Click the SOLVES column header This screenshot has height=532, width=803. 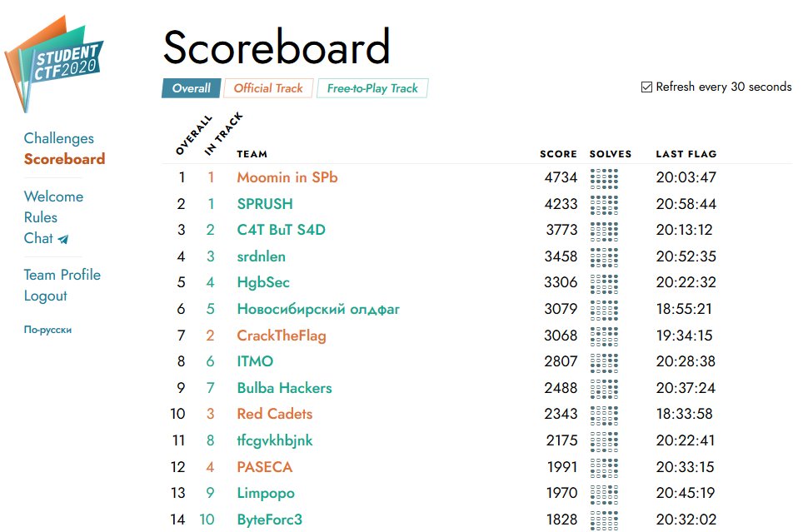[611, 154]
